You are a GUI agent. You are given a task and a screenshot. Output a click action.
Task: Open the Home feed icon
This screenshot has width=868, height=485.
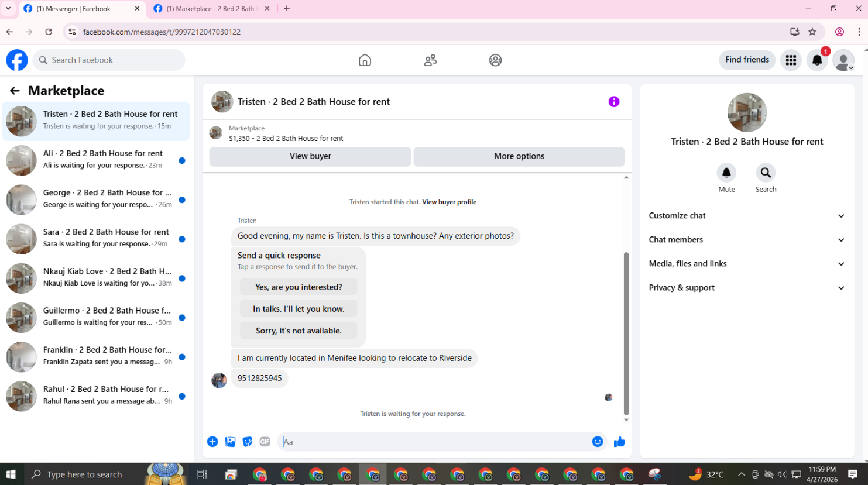(365, 60)
